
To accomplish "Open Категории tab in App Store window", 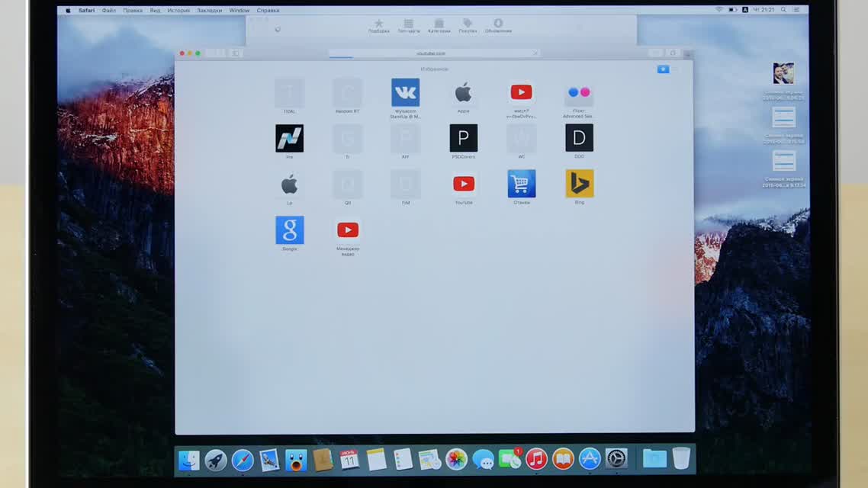I will (439, 26).
